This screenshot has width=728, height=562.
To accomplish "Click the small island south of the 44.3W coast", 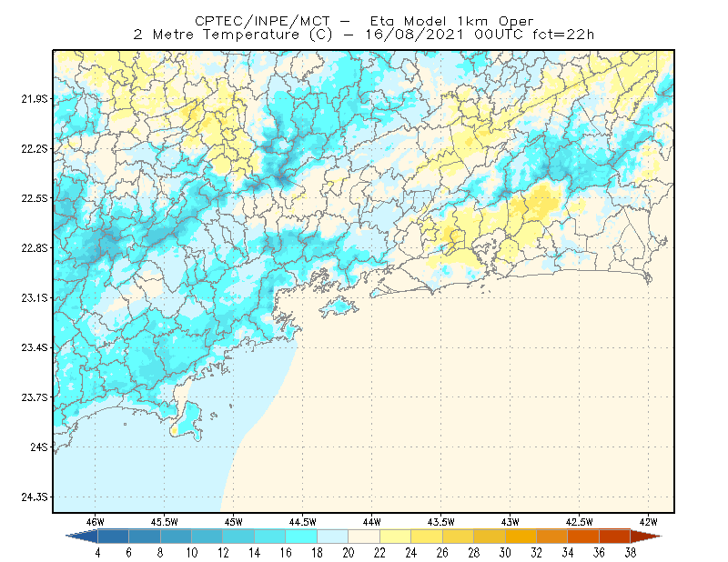I will pos(339,306).
